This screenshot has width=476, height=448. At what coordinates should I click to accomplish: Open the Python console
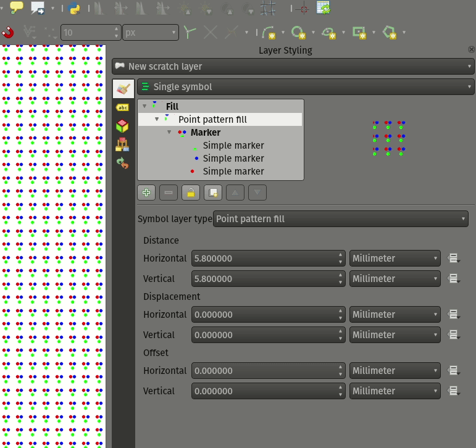[x=75, y=8]
